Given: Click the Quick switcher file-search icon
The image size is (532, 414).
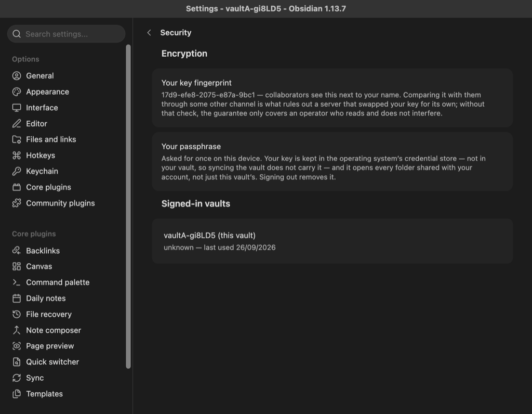Looking at the screenshot, I should [17, 361].
